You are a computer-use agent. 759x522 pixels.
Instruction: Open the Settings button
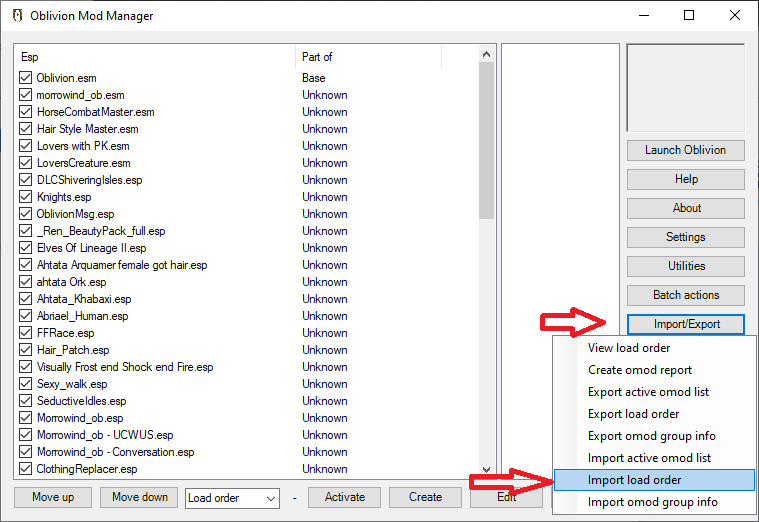pos(686,237)
